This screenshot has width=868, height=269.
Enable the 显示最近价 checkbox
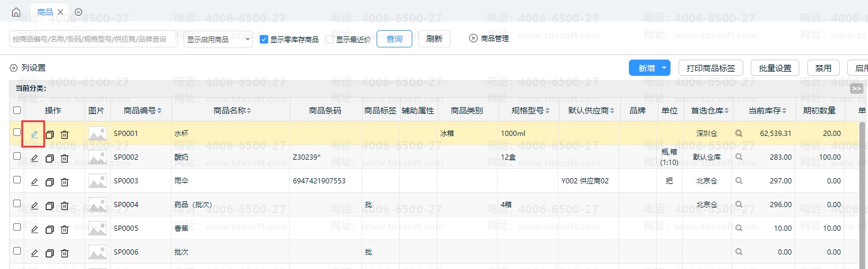(330, 40)
